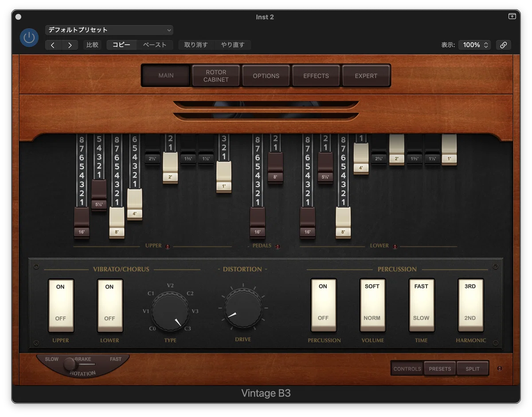
Task: Click the 取り消す undo button
Action: [x=196, y=45]
